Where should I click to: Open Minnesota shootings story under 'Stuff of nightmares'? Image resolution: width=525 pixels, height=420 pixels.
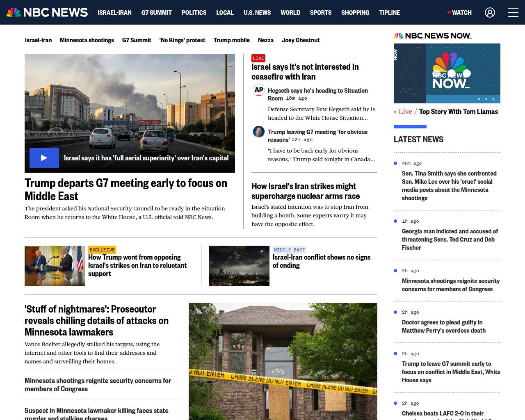click(x=98, y=385)
